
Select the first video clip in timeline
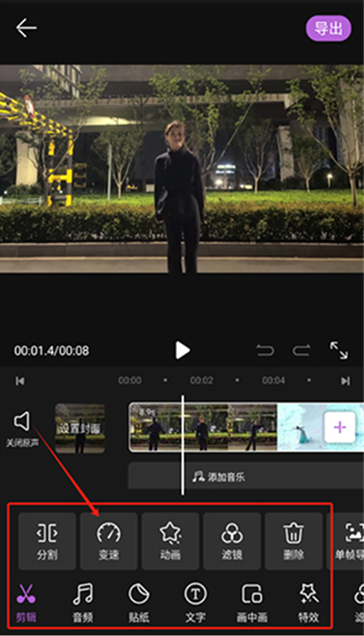(203, 427)
